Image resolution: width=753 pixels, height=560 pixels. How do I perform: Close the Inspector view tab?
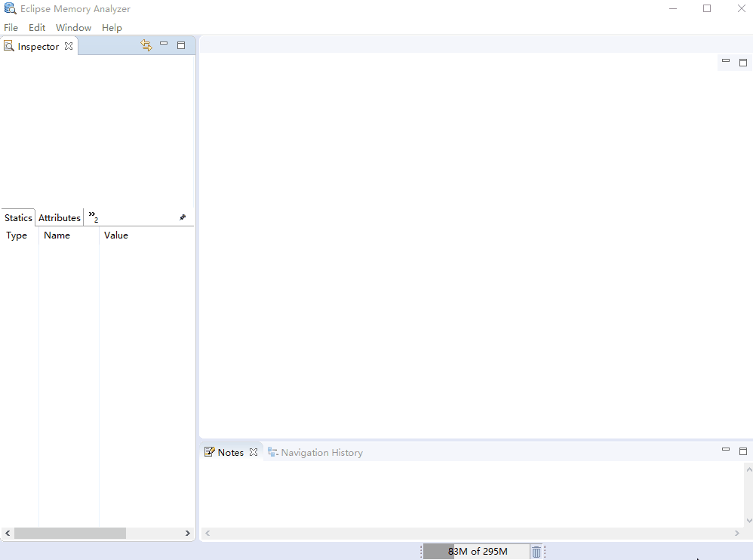(69, 46)
